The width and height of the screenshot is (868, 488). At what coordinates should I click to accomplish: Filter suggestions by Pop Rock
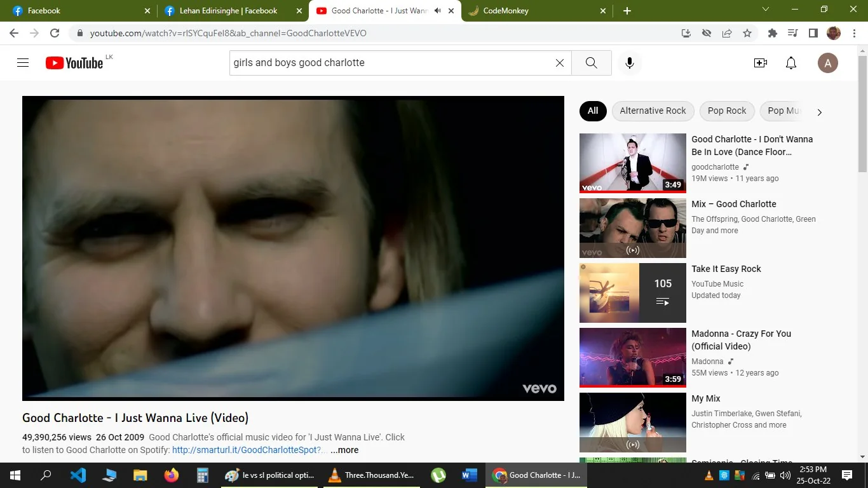click(x=727, y=111)
